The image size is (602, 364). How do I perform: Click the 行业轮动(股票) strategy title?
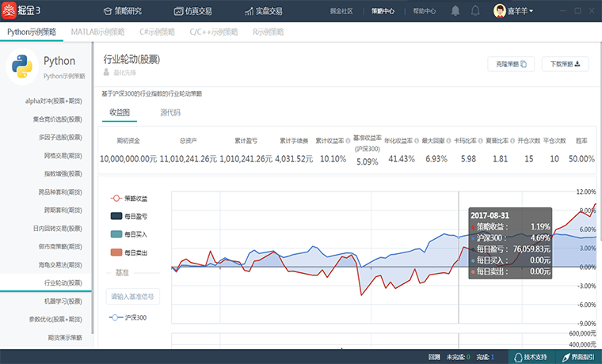[x=131, y=59]
